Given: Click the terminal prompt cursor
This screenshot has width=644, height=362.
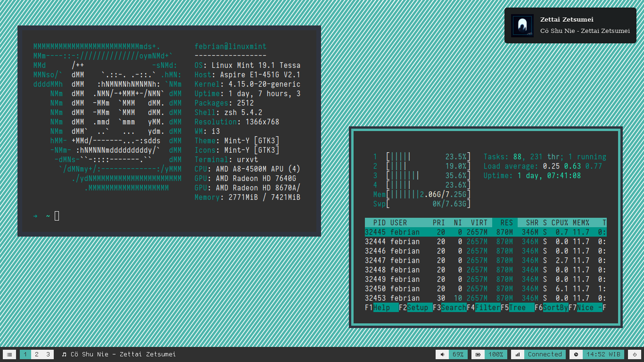Looking at the screenshot, I should [57, 216].
